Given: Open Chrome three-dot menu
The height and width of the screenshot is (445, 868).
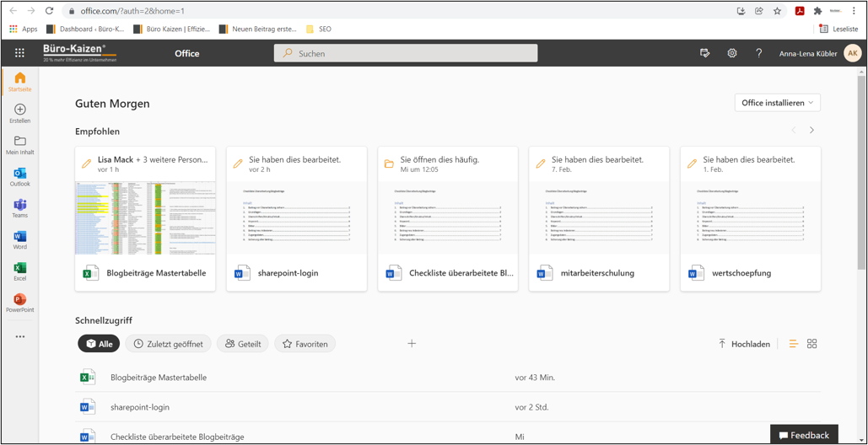Looking at the screenshot, I should (854, 10).
